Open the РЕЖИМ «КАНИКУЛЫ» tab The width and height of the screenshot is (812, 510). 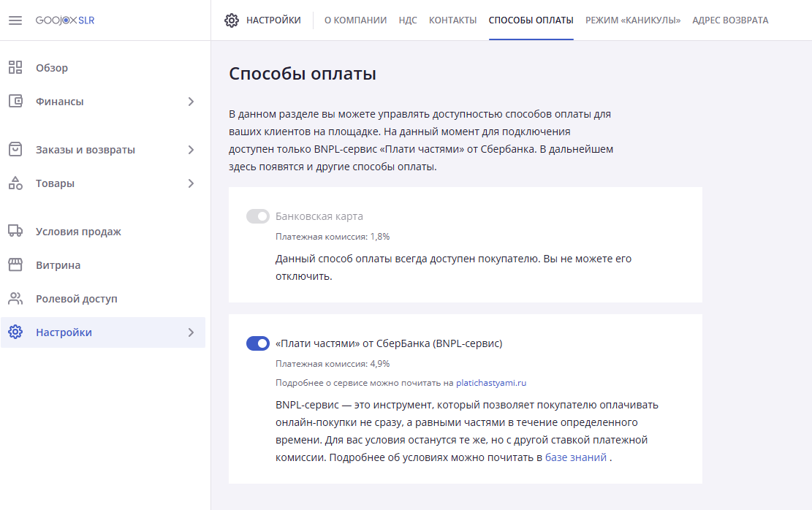pos(633,20)
